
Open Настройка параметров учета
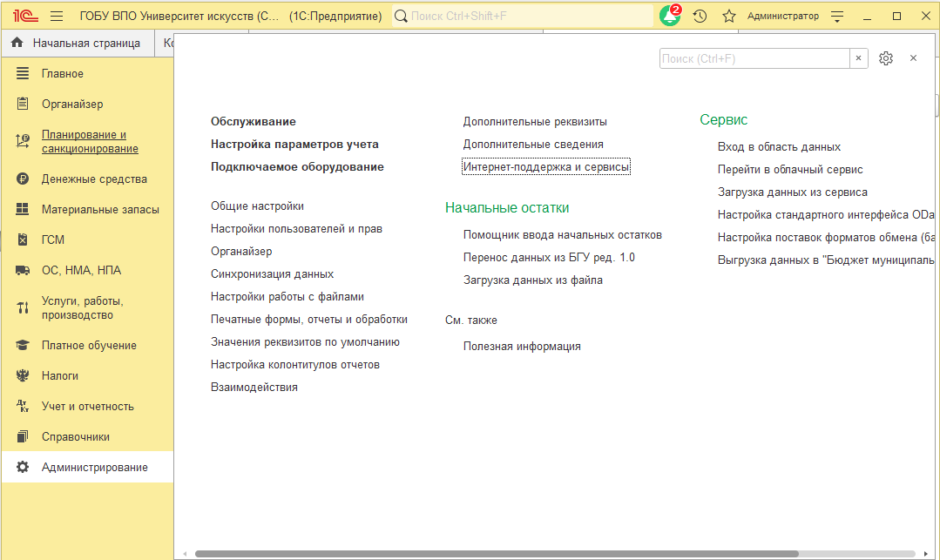tap(294, 144)
